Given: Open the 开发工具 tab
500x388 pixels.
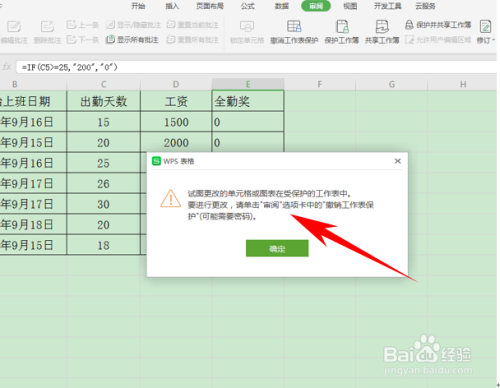Looking at the screenshot, I should tap(387, 6).
